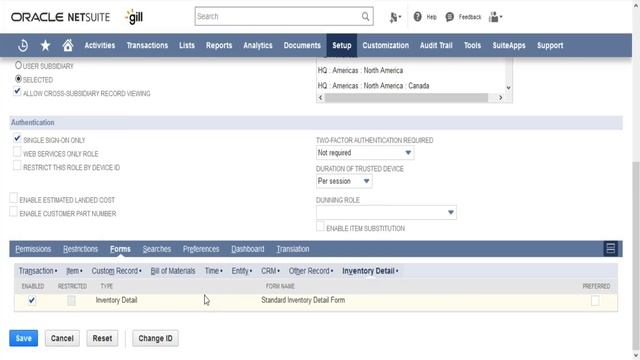
Task: Open the Create New menu icon
Action: tap(395, 17)
